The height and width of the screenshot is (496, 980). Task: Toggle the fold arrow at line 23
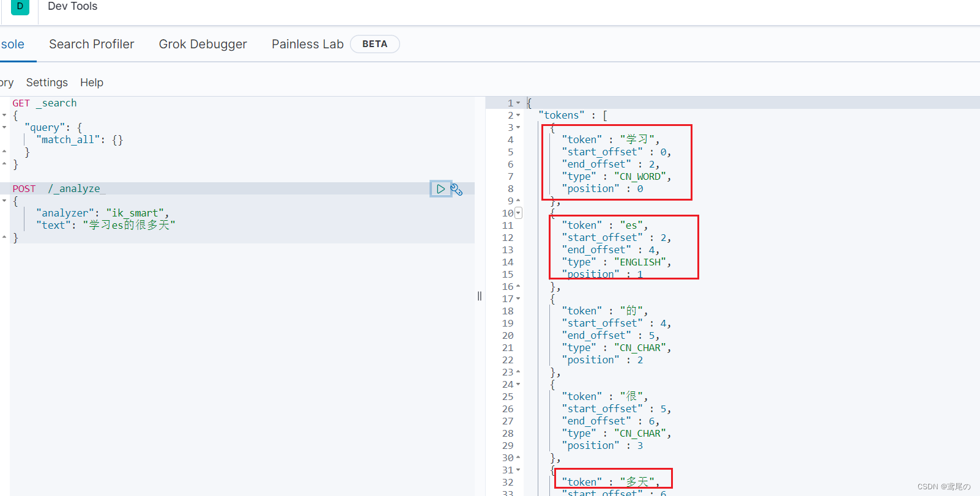[518, 372]
